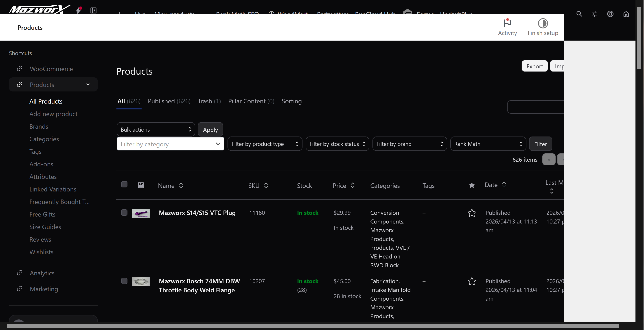Click the Mazworx logo

coord(39,9)
